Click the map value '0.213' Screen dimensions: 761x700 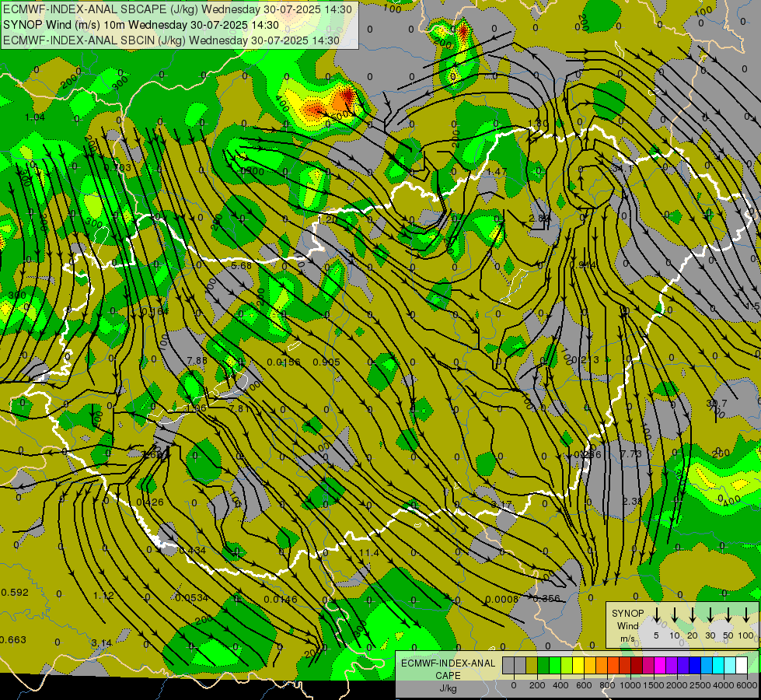click(585, 360)
